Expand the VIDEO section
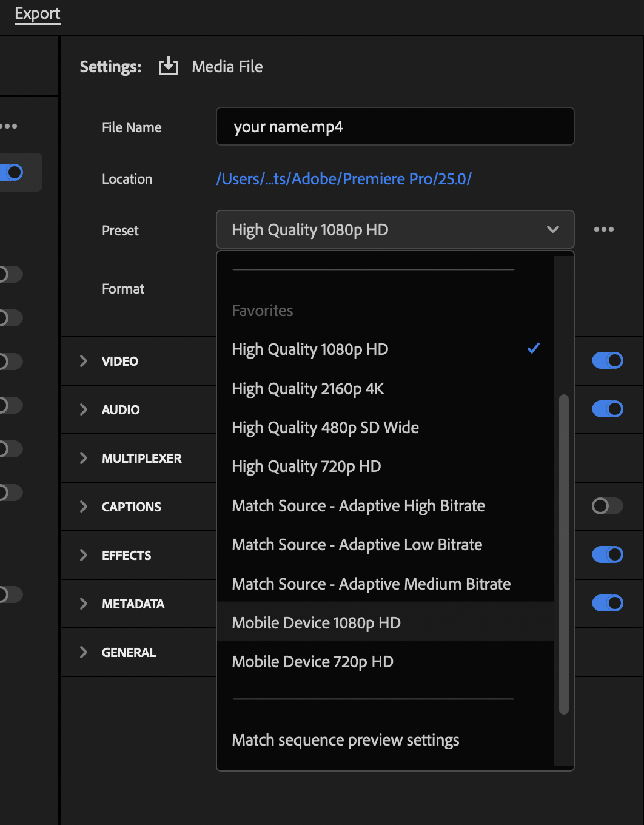The width and height of the screenshot is (644, 825). pyautogui.click(x=84, y=361)
